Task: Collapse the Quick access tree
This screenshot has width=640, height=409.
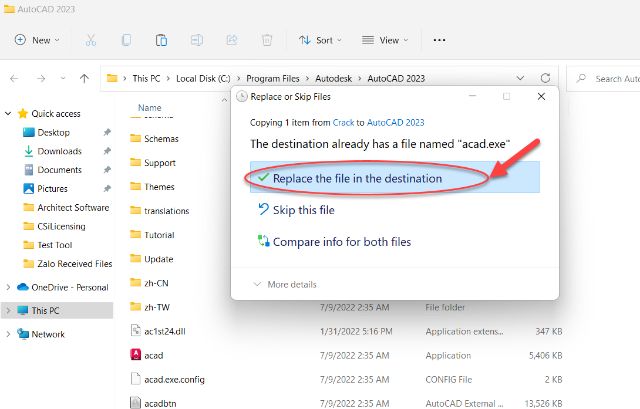Action: pos(8,113)
